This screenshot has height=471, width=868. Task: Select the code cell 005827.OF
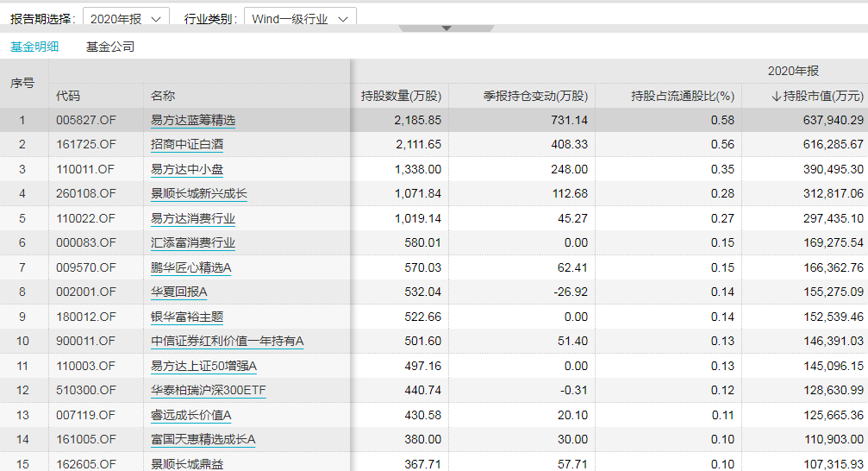[x=86, y=120]
